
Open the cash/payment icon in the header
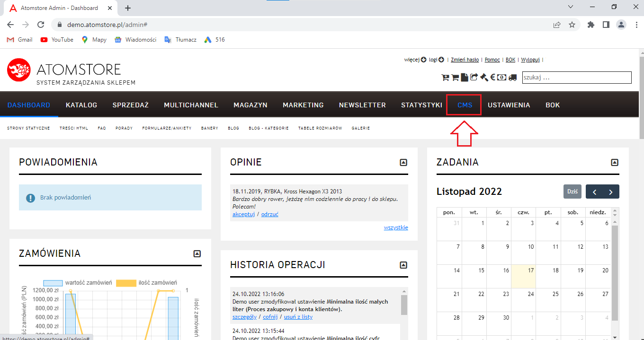point(502,78)
